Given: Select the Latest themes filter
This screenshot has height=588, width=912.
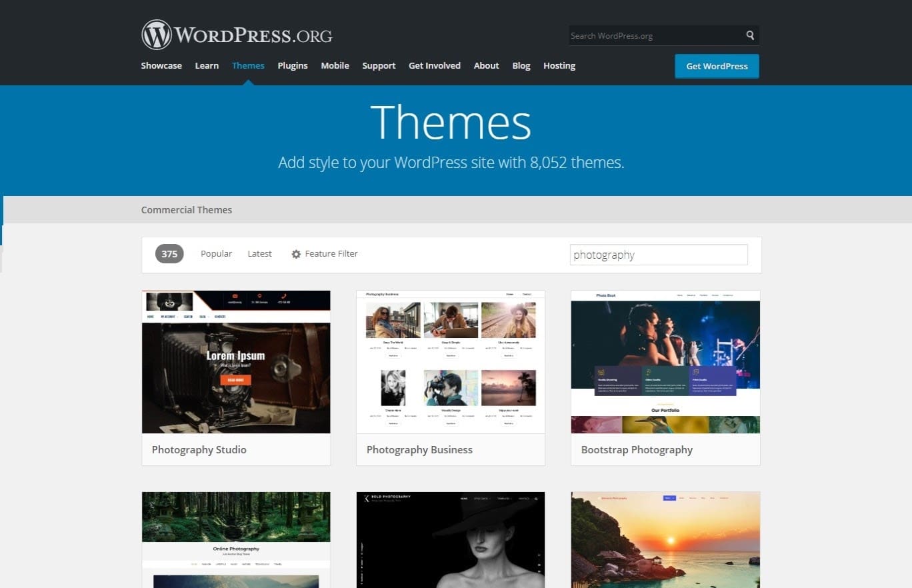Looking at the screenshot, I should 259,253.
